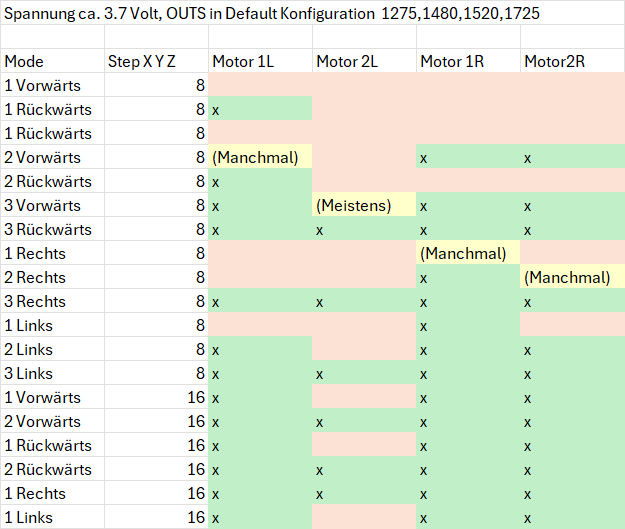Click the Mode header cell
625x529 pixels.
tap(53, 61)
